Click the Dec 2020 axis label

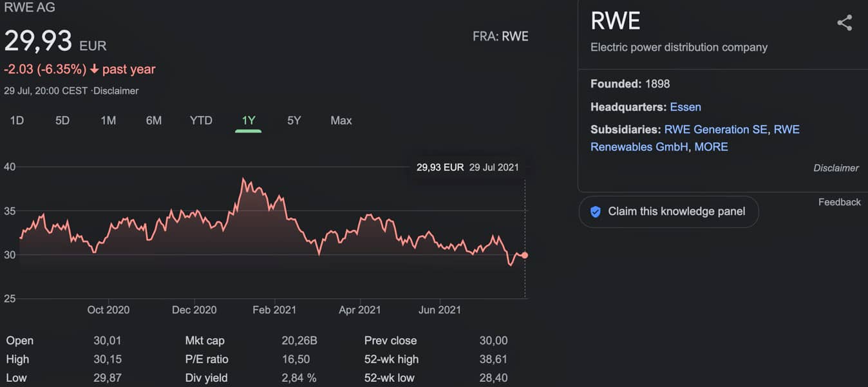[x=194, y=310]
